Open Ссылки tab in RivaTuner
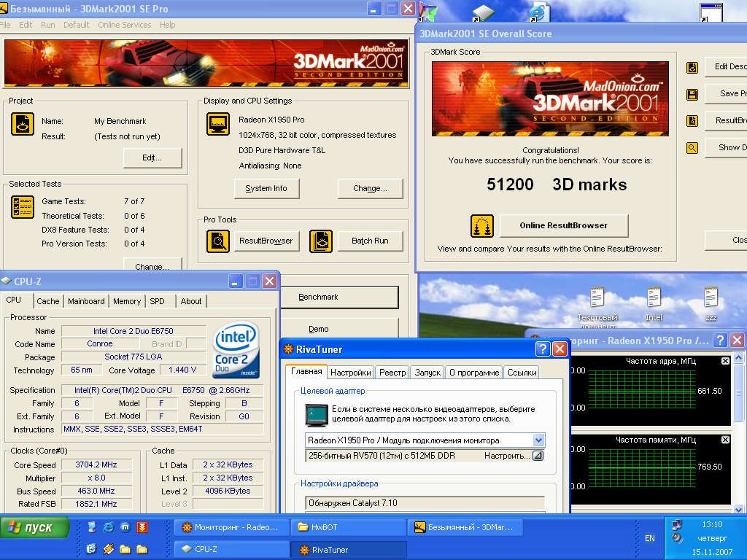 (522, 373)
